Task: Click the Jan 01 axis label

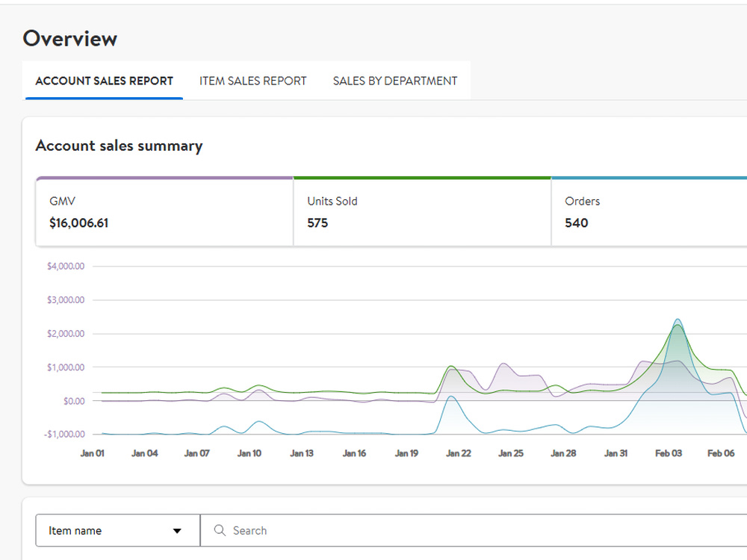Action: coord(92,453)
